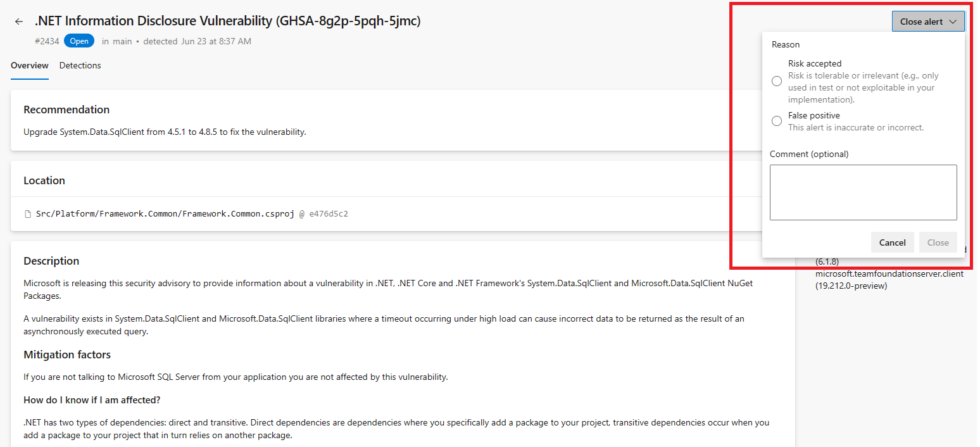Screen dimensions: 980x447
Task: Click the blue Open status badge
Action: (79, 40)
